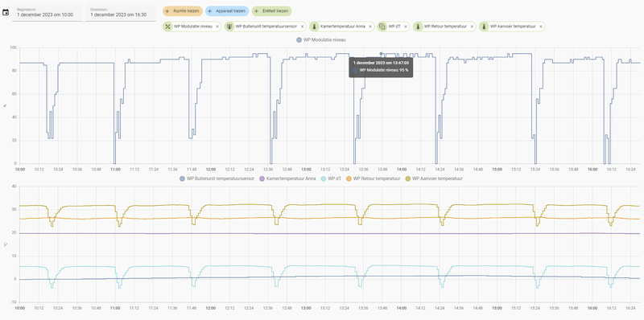
Task: Add an area with Ruimte kiezen
Action: (183, 11)
